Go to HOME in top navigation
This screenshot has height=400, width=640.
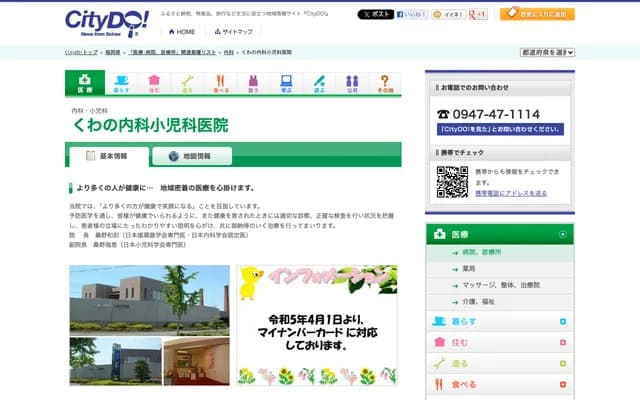[182, 32]
